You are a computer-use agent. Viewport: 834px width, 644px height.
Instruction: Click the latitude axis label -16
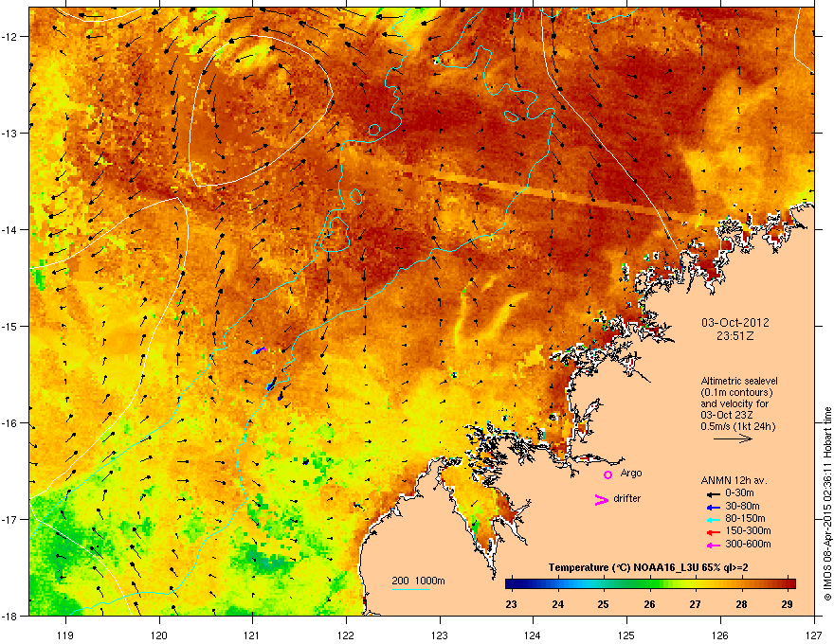coord(10,423)
